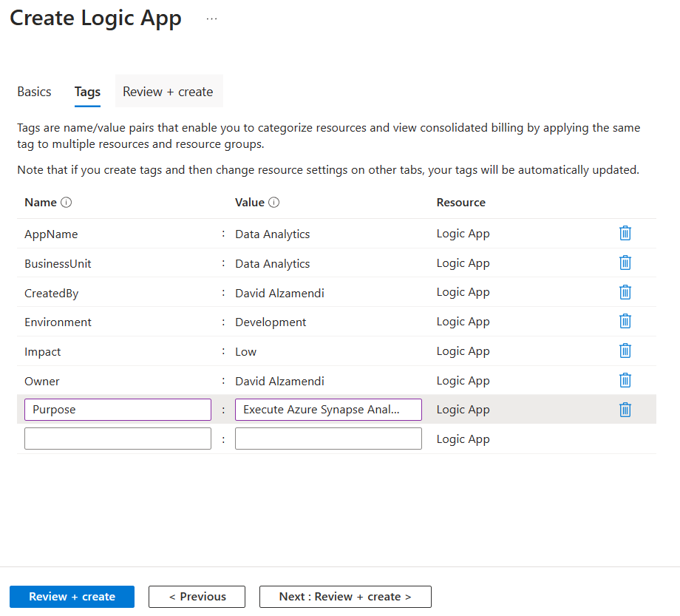Click Logic App resource in Environment row
Screen dimensions: 680x616
[x=463, y=322]
